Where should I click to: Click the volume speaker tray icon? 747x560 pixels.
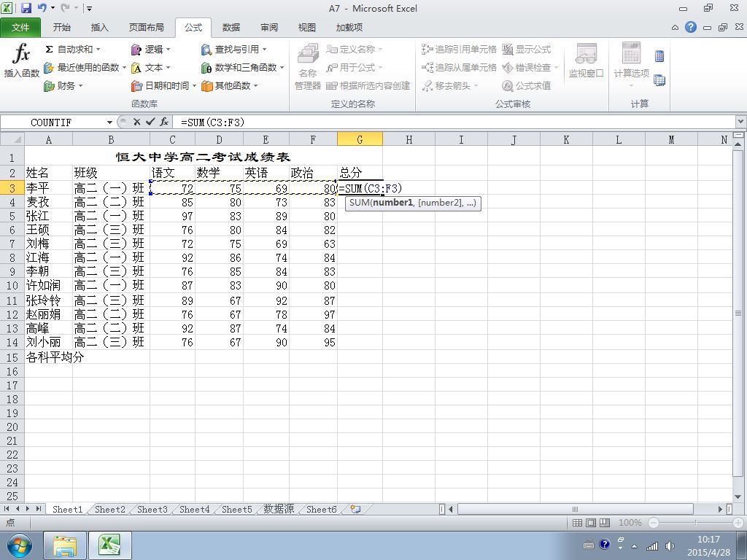[x=670, y=546]
